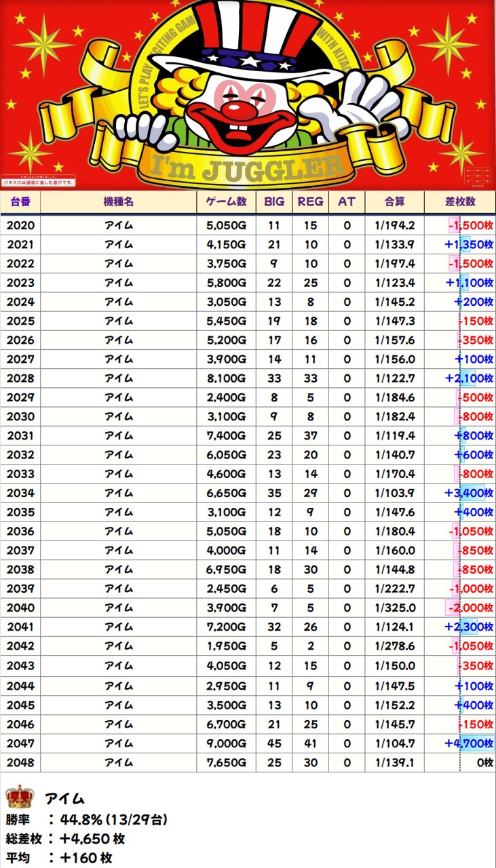This screenshot has width=496, height=868.
Task: Select machine number 2028 cell
Action: point(20,378)
